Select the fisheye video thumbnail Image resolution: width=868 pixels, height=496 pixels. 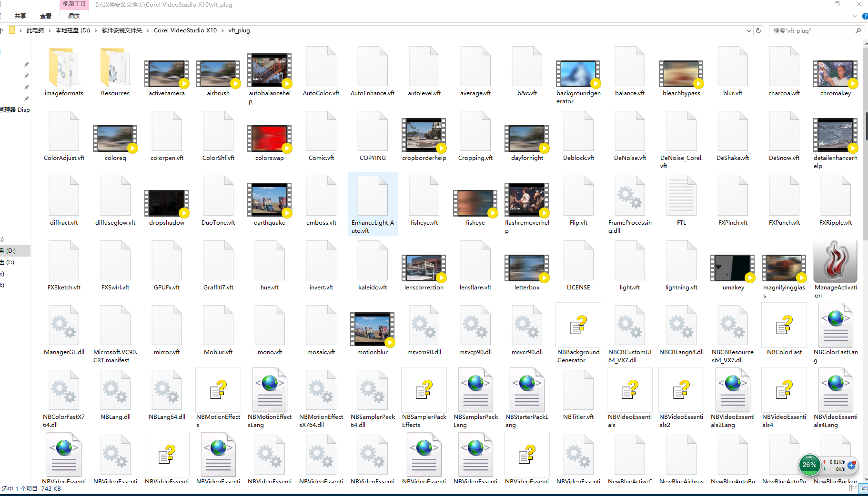coord(475,203)
